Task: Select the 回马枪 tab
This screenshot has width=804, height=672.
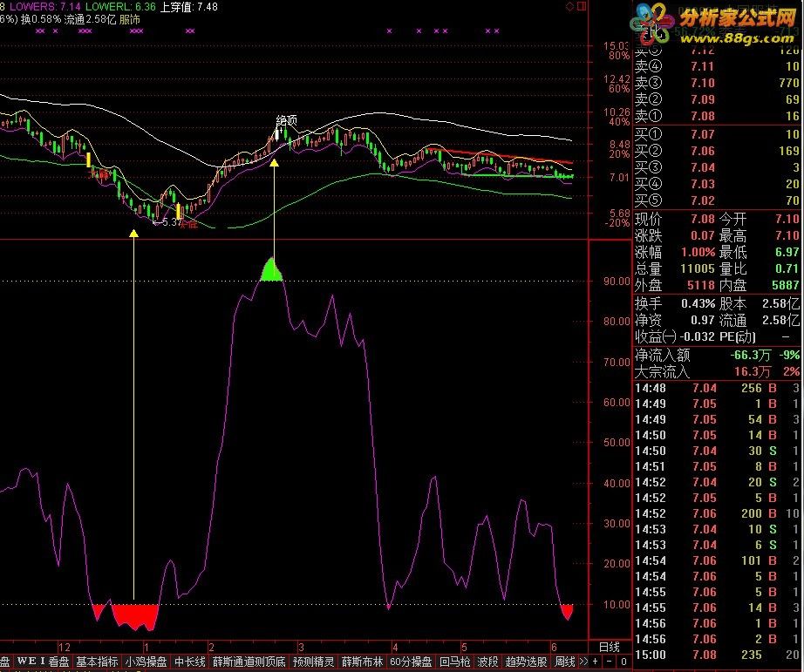Action: (x=455, y=662)
